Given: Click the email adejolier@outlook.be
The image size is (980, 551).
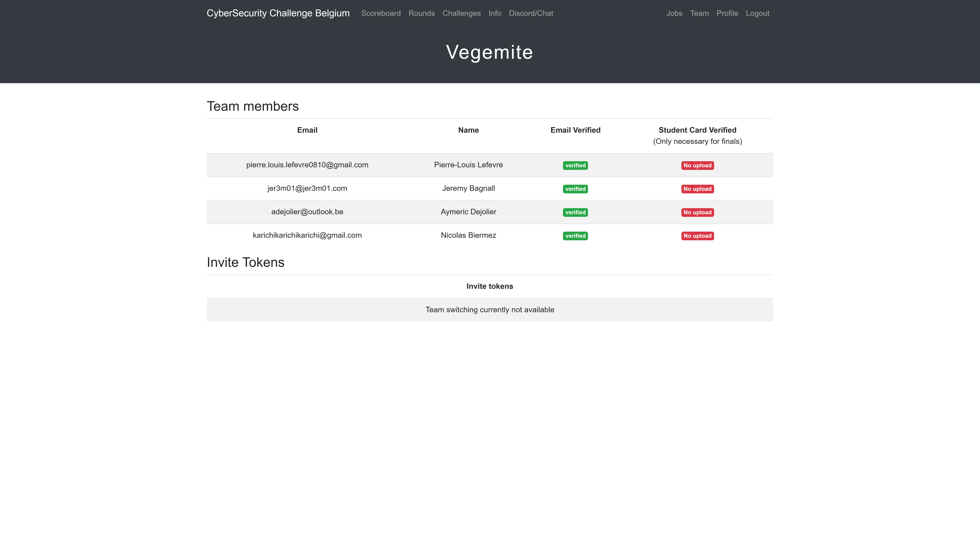Looking at the screenshot, I should [x=307, y=212].
